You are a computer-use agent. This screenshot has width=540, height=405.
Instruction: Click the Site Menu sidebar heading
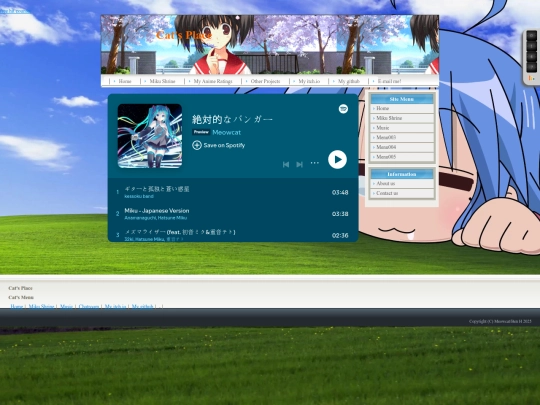pyautogui.click(x=402, y=99)
